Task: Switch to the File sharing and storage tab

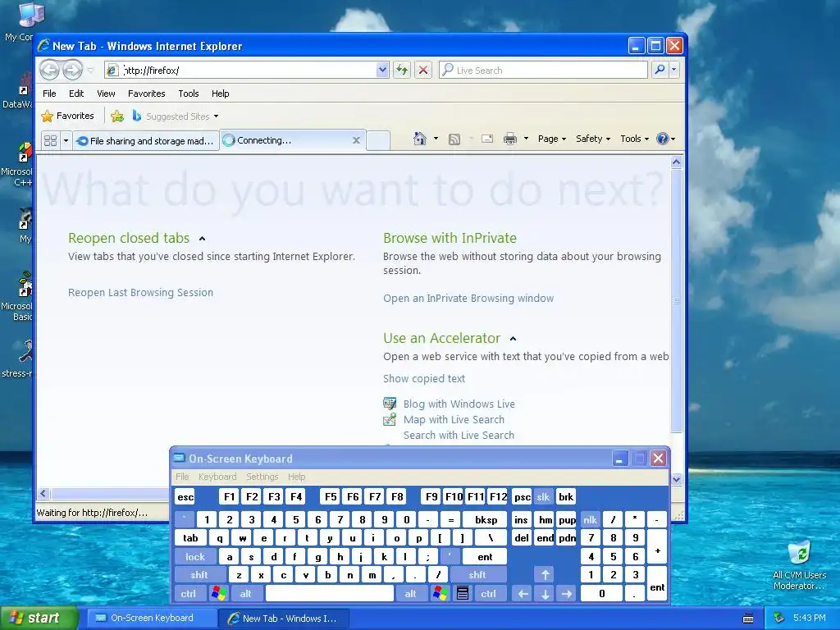Action: [x=146, y=141]
